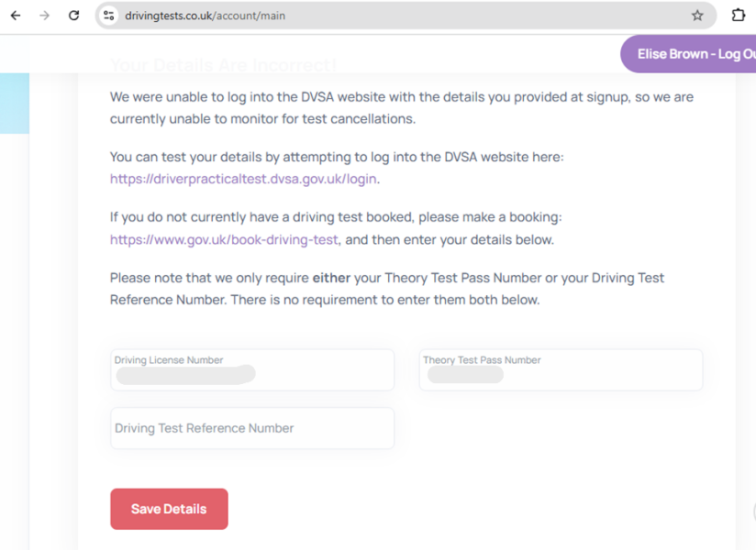
Task: Open site information for drivingtests.co.uk
Action: click(108, 16)
